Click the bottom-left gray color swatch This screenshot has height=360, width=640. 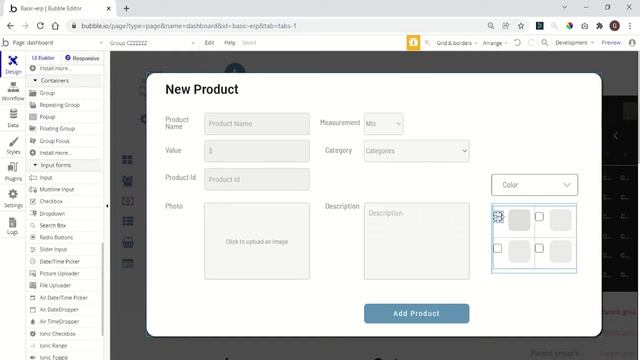(x=519, y=251)
